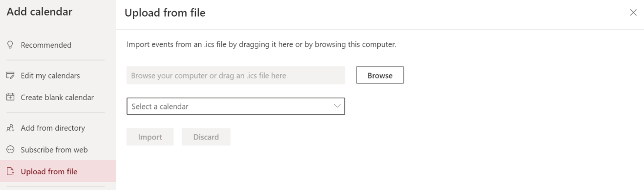Click the Create blank calendar plus icon
The width and height of the screenshot is (644, 190).
pyautogui.click(x=10, y=97)
